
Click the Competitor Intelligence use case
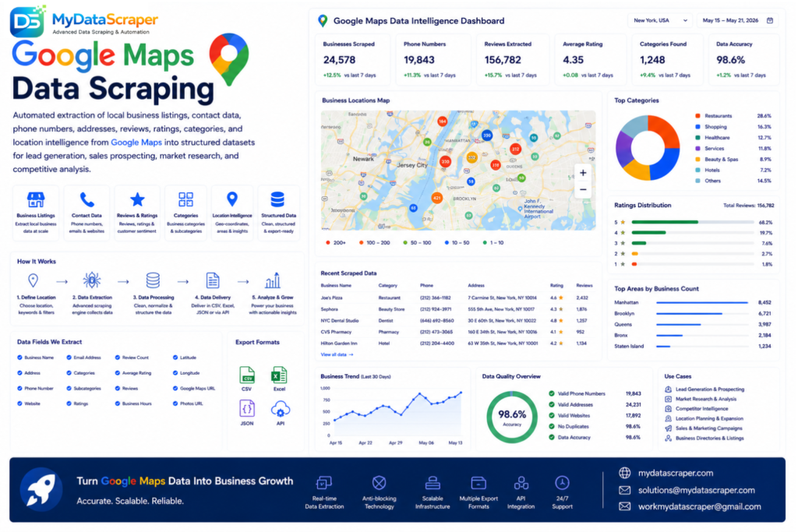(x=702, y=409)
